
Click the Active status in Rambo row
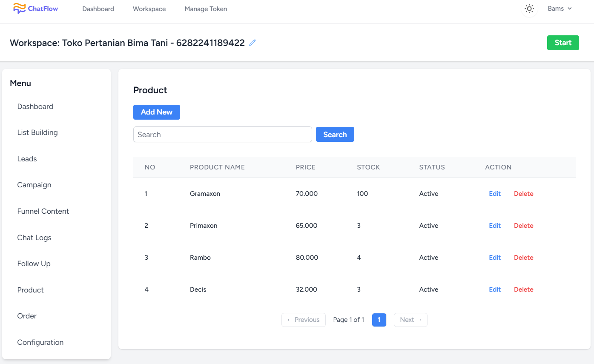pyautogui.click(x=428, y=258)
